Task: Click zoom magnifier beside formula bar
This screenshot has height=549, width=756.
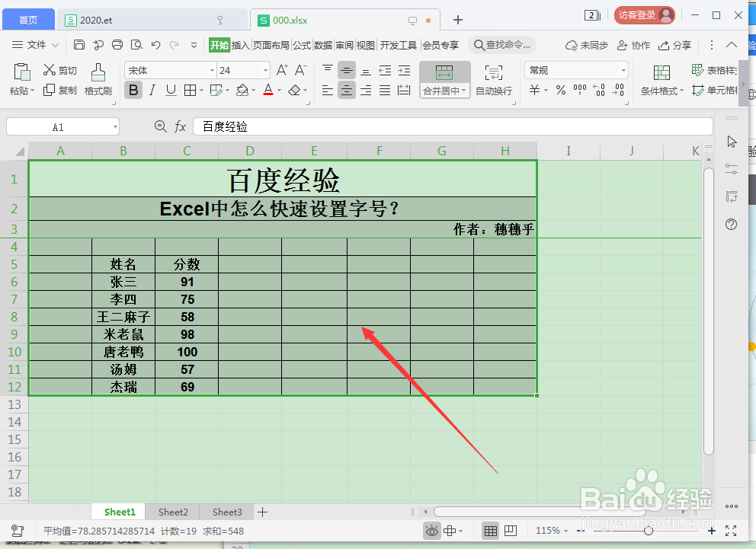Action: [x=161, y=126]
